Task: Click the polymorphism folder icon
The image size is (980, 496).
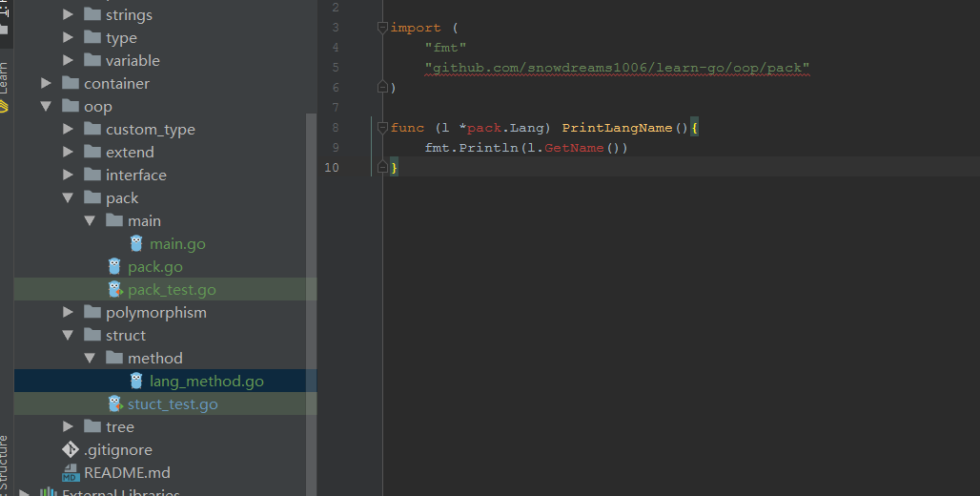Action: [x=92, y=312]
